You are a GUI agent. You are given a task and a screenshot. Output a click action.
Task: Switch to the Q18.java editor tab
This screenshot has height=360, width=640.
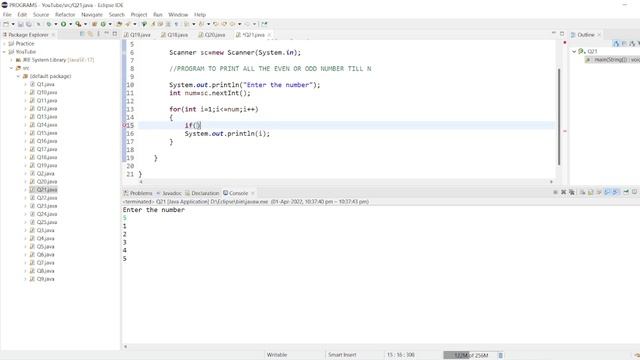coord(175,35)
